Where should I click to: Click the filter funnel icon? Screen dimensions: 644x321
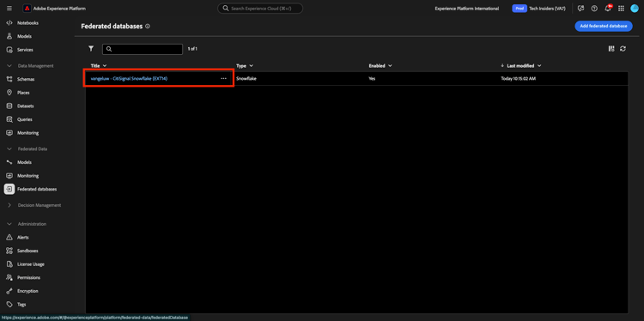91,48
